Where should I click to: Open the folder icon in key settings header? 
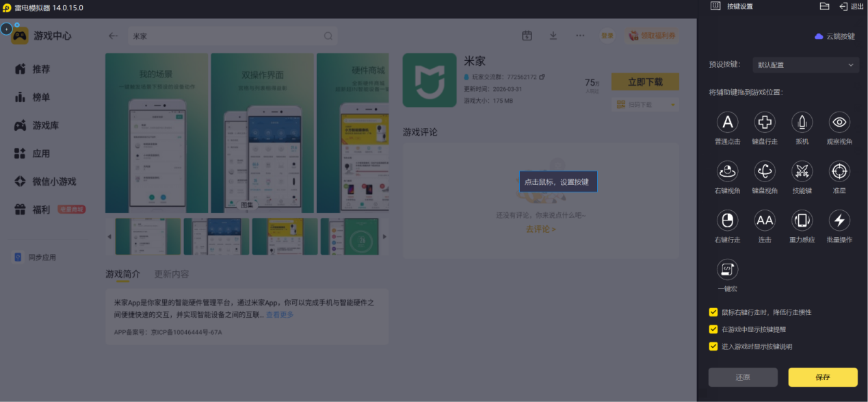(x=824, y=6)
